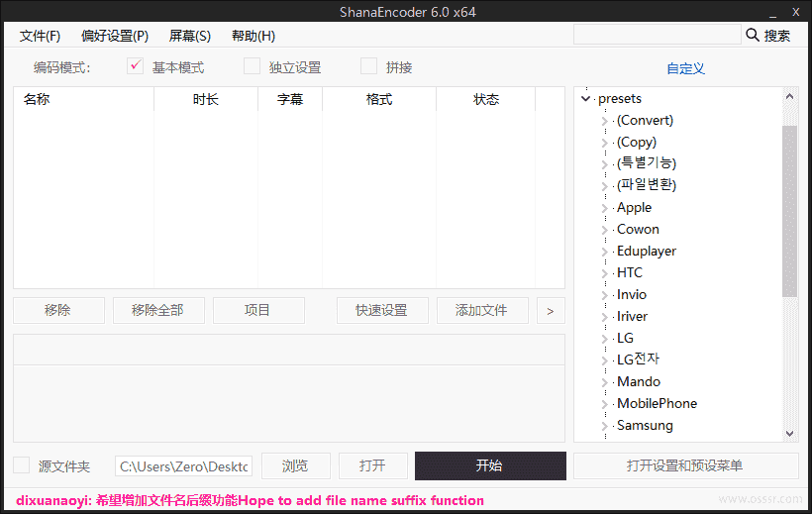
Task: Expand the (Convert) preset group
Action: tap(605, 121)
